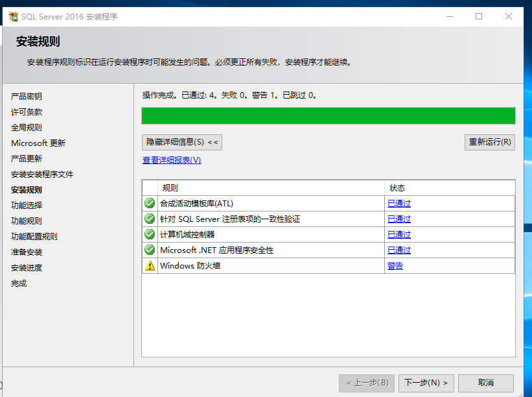
Task: Open the 警告 link for Windows 防火墙
Action: [x=395, y=266]
